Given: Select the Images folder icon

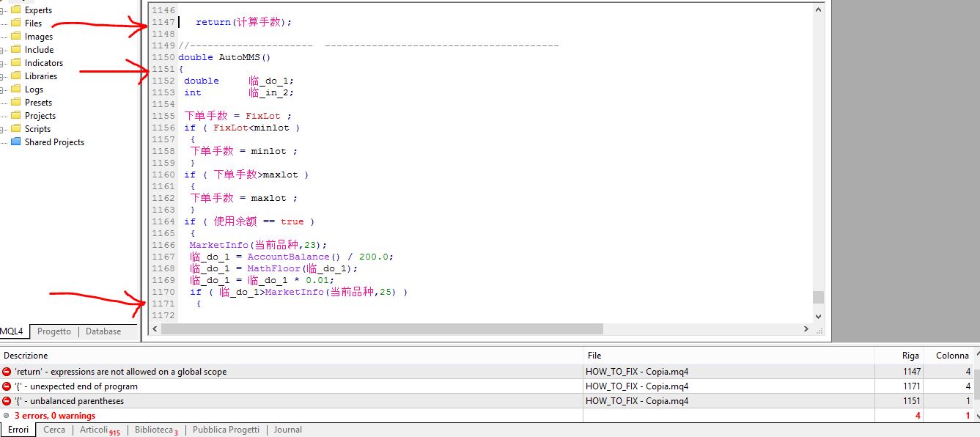Looking at the screenshot, I should [x=15, y=37].
